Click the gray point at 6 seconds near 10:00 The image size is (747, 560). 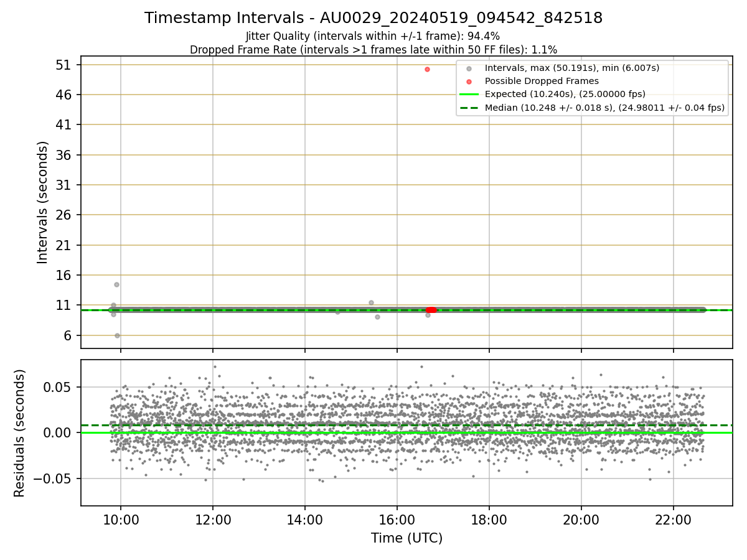pos(117,335)
